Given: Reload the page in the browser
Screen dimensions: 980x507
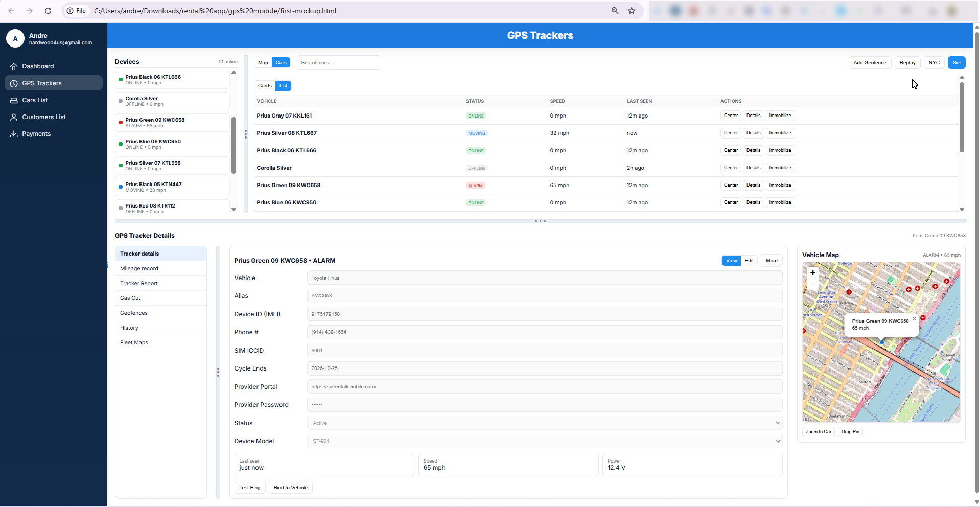Looking at the screenshot, I should (48, 11).
